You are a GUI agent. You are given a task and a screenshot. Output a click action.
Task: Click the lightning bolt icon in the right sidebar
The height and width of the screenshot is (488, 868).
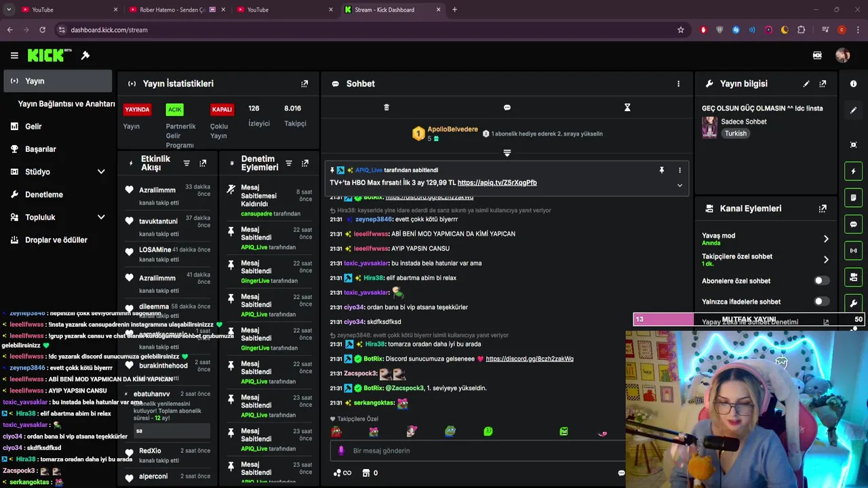click(x=853, y=171)
